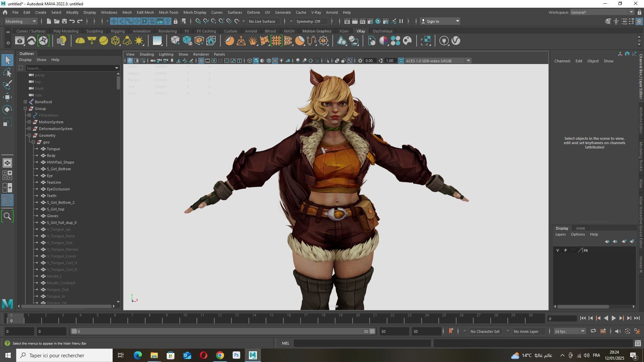
Task: Click the Home icon in menu bar
Action: (5, 12)
